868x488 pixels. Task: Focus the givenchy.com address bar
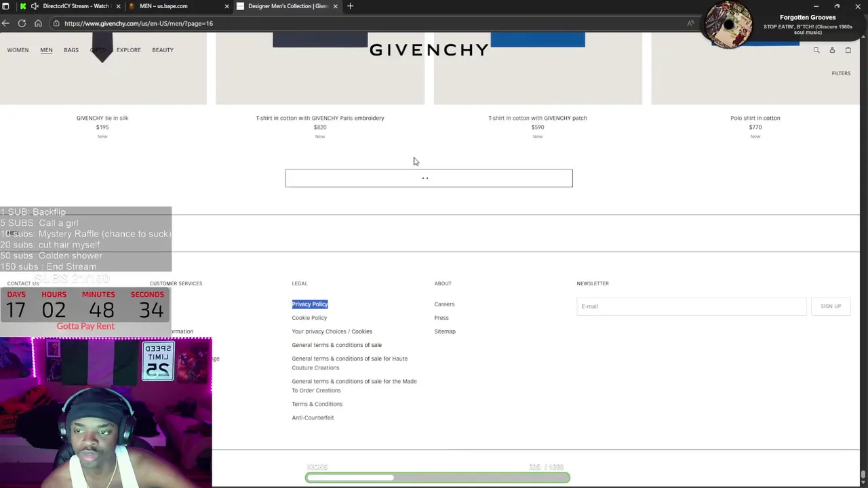pos(366,23)
